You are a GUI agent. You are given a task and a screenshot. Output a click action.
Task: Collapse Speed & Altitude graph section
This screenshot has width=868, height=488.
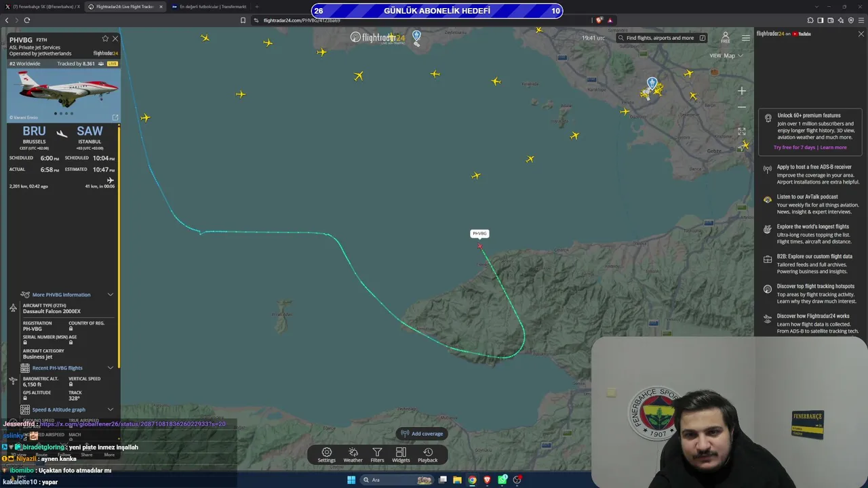tap(111, 409)
